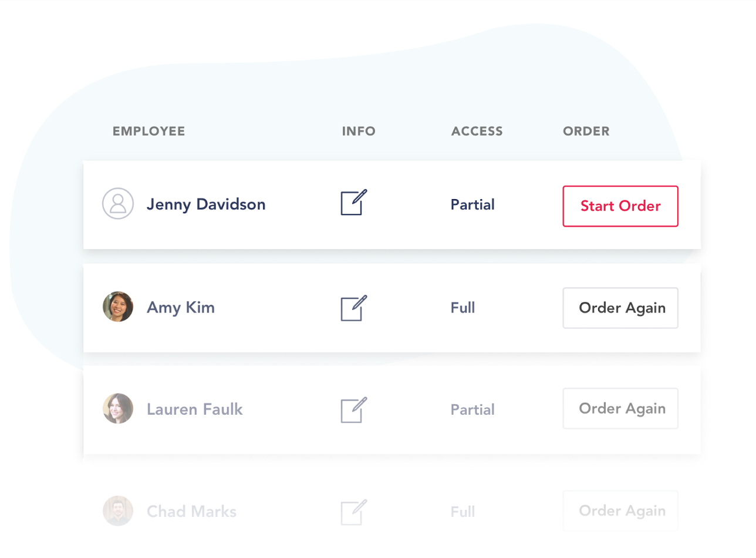
Task: Click Jenny Davidson's placeholder avatar icon
Action: click(x=118, y=204)
